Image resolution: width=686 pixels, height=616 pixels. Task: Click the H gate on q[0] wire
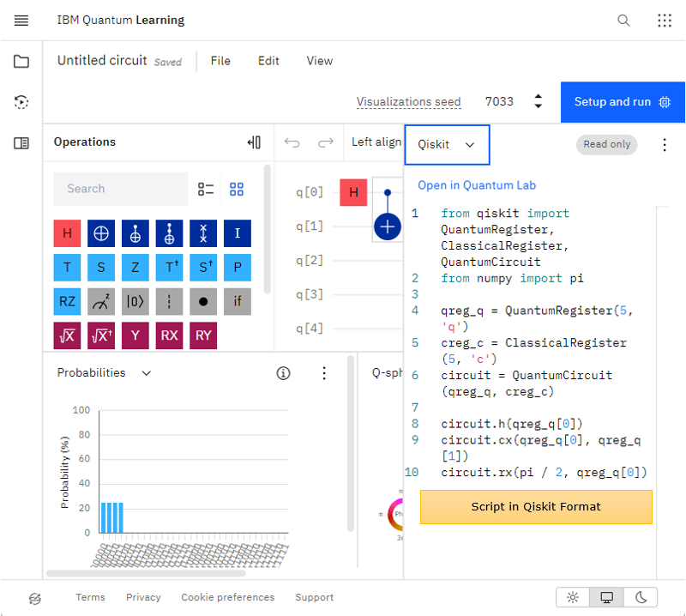[353, 192]
